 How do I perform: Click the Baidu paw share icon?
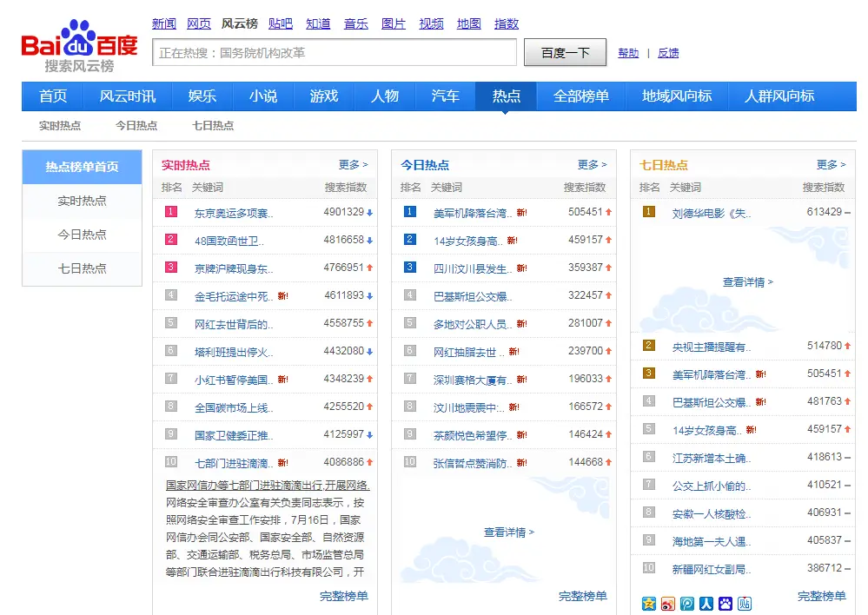pyautogui.click(x=726, y=603)
